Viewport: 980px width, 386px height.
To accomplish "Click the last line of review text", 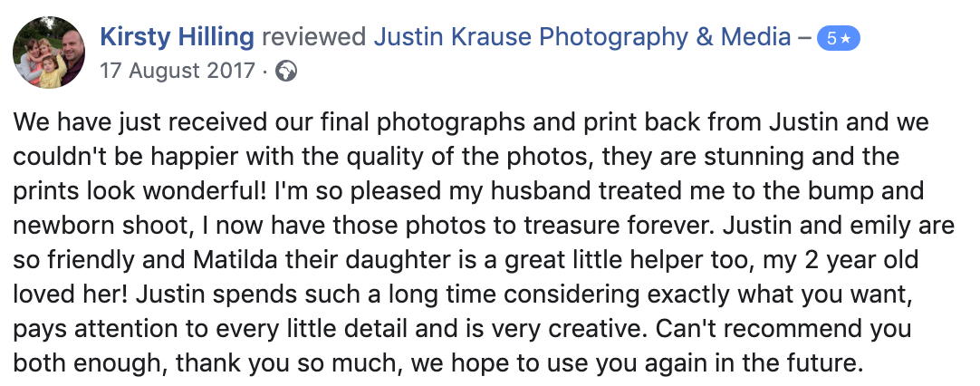I will point(438,363).
